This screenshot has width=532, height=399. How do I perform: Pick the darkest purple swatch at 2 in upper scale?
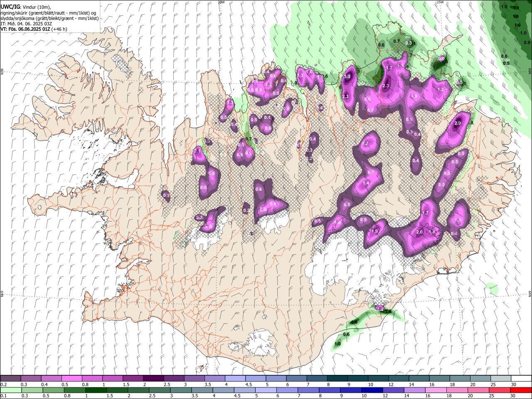153,379
